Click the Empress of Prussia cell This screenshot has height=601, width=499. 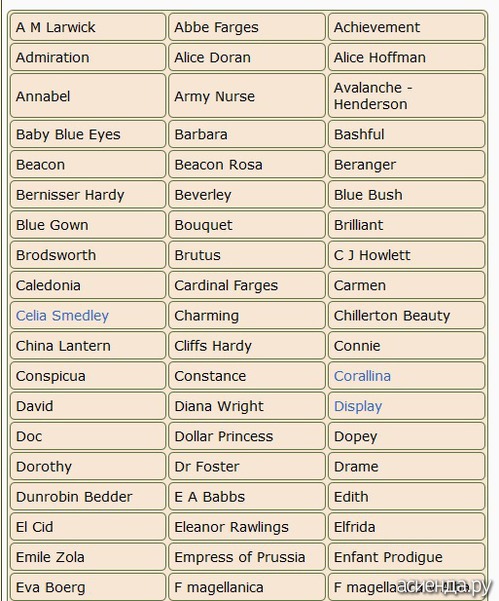(x=247, y=557)
